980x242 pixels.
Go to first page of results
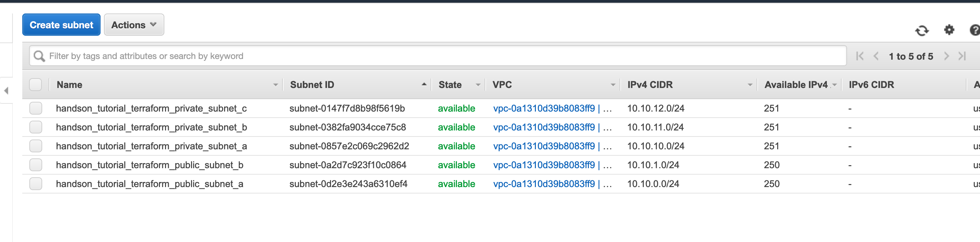point(860,56)
